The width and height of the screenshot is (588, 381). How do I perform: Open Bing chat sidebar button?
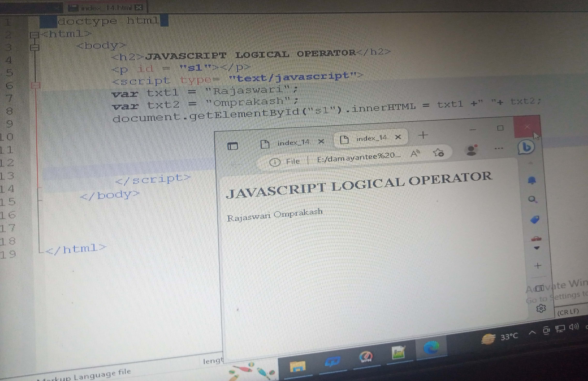coord(526,147)
